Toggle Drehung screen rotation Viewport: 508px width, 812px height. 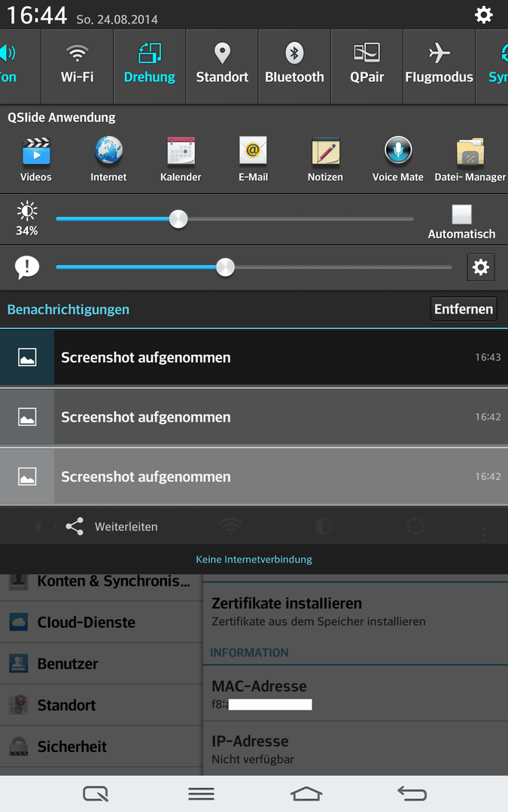pos(149,66)
